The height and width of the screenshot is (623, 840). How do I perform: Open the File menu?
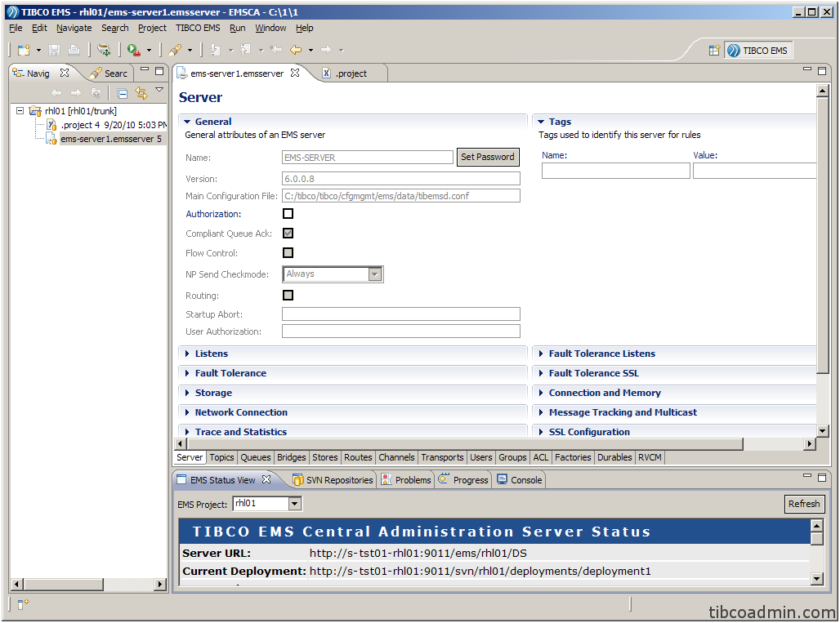16,28
